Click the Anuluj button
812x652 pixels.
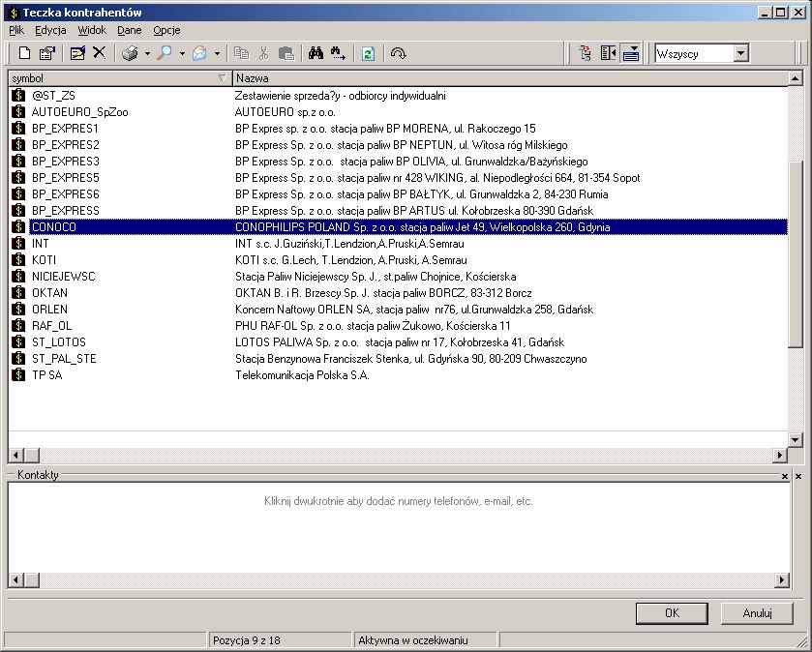click(x=757, y=613)
